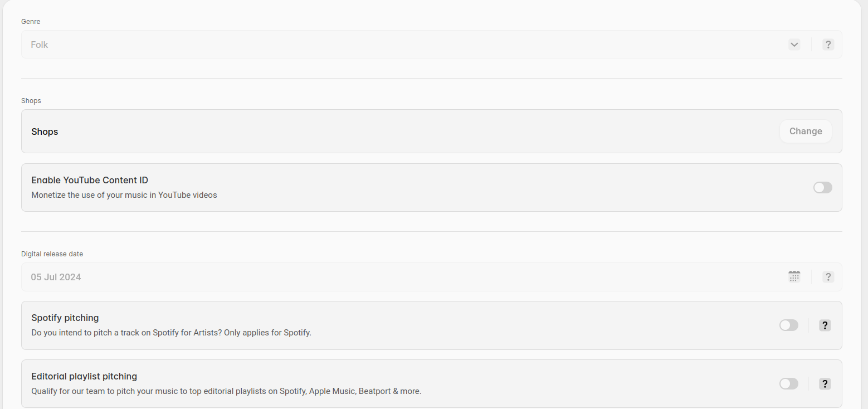The image size is (868, 409).
Task: Turn on the Spotify pitching toggle
Action: 788,325
